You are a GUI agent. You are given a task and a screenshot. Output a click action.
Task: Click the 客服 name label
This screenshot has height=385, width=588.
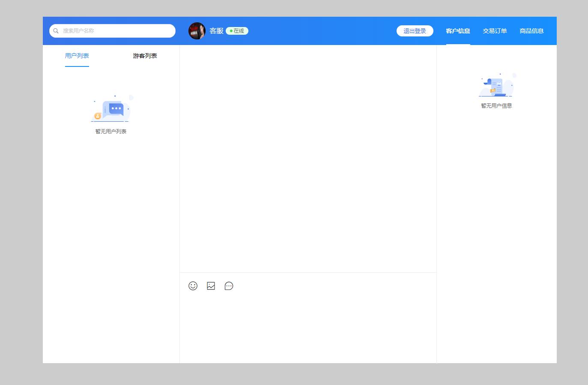pyautogui.click(x=216, y=31)
